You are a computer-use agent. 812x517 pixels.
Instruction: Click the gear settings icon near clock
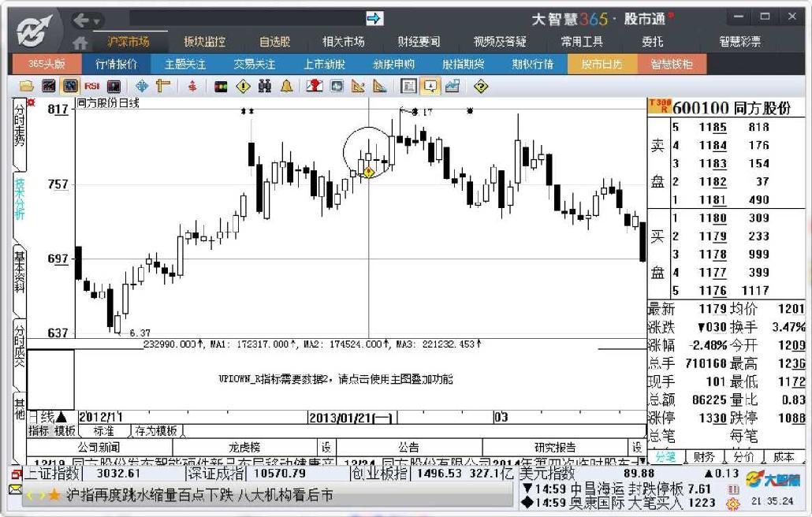[x=733, y=503]
